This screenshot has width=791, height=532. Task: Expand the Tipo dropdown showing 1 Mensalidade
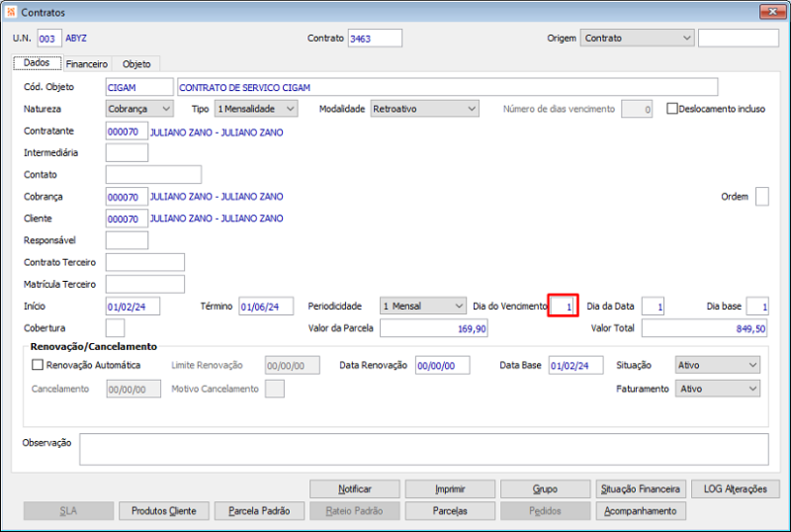(x=256, y=109)
